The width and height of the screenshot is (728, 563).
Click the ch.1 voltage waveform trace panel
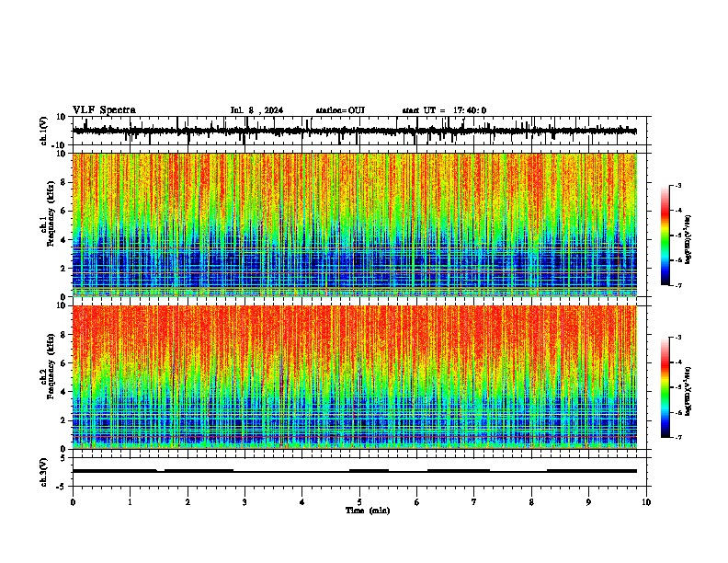(361, 131)
